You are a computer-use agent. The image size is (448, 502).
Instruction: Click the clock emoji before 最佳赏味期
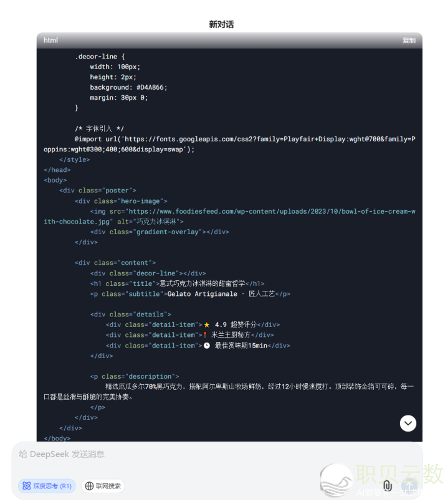207,346
